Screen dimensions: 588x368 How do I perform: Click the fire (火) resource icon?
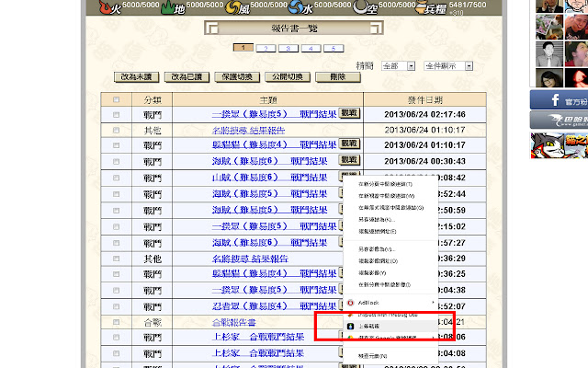[x=109, y=6]
